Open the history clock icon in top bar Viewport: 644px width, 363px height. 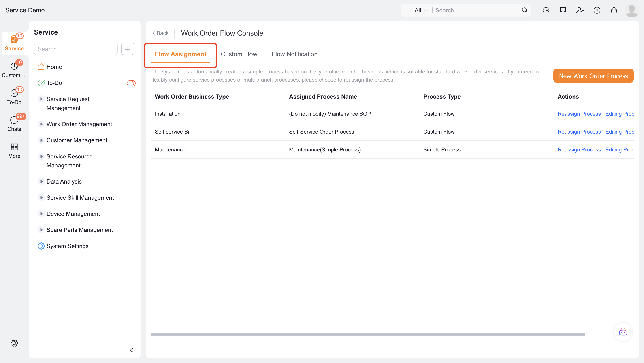coord(546,10)
